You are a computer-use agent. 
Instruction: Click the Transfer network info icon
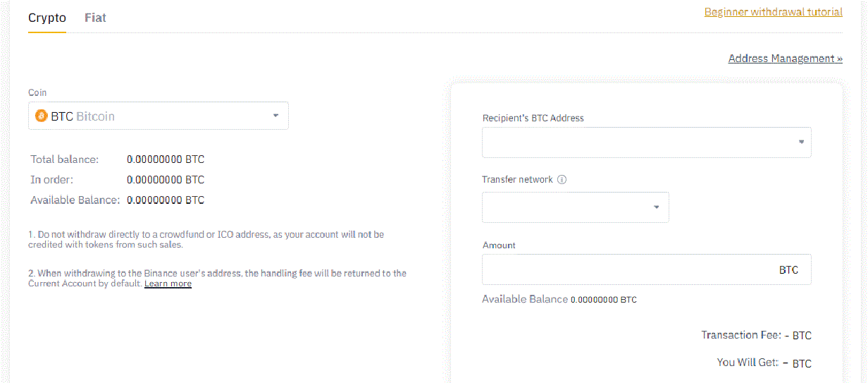[x=562, y=179]
